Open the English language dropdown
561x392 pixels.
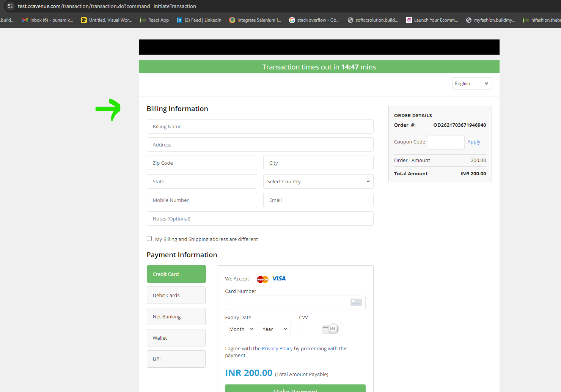[x=472, y=83]
